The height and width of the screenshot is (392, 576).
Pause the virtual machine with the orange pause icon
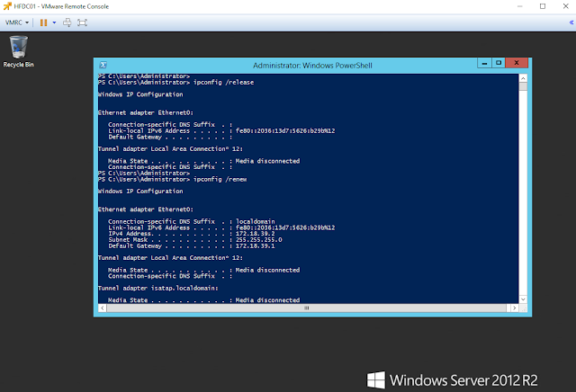point(43,22)
